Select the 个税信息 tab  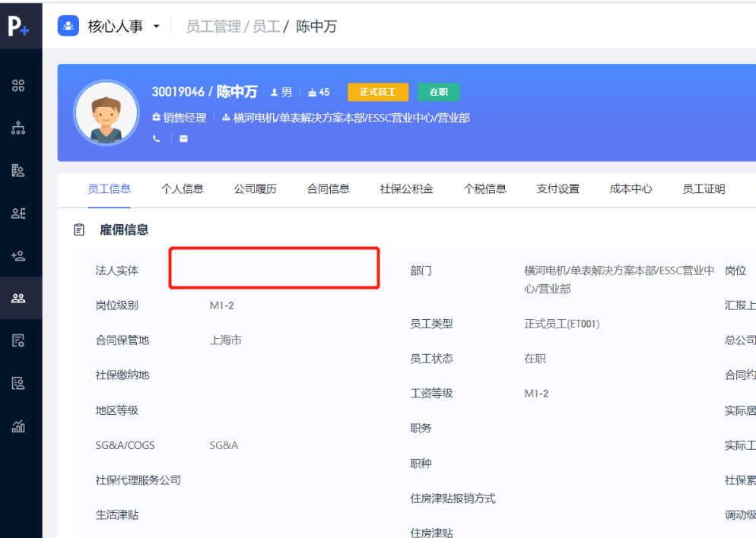click(x=484, y=188)
